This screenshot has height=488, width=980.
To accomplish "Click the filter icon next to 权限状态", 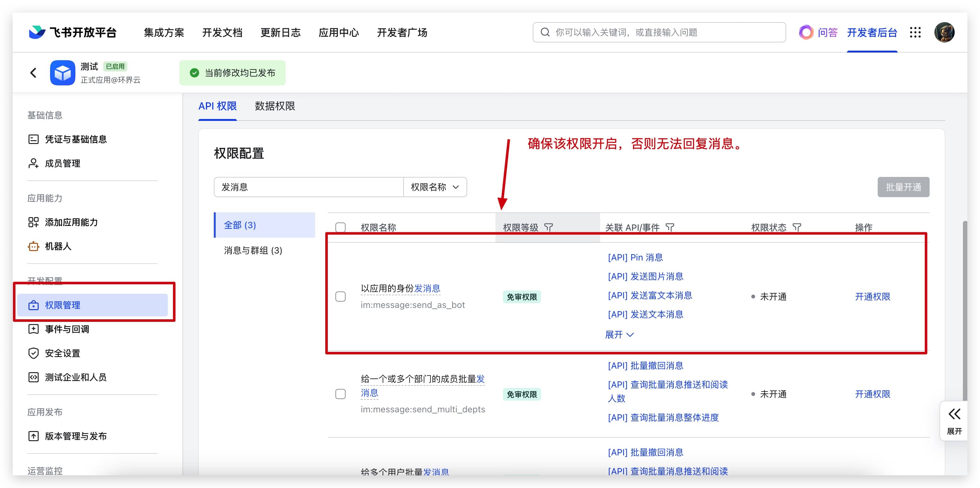I will (x=797, y=227).
